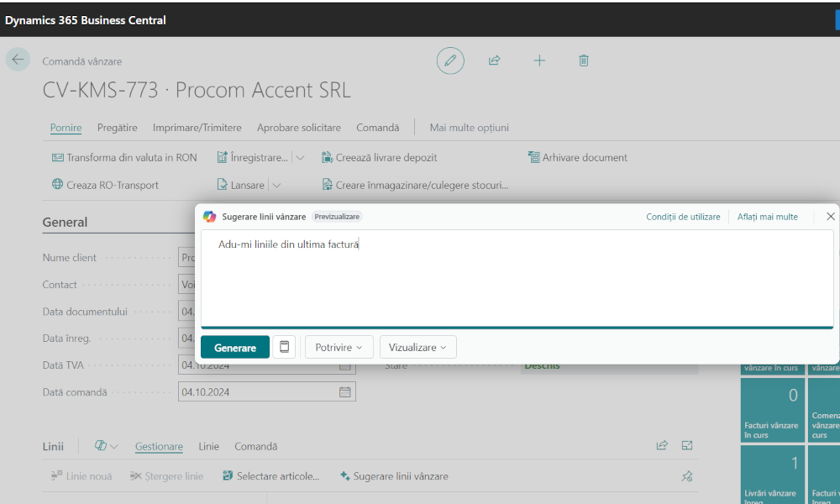
Task: Click the pencil edit icon
Action: point(450,60)
